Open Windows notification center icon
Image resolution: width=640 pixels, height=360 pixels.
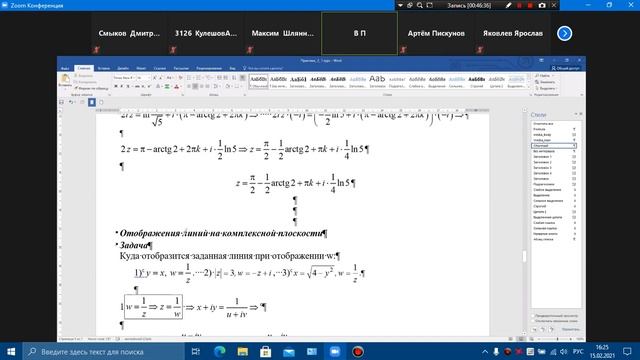tap(627, 351)
